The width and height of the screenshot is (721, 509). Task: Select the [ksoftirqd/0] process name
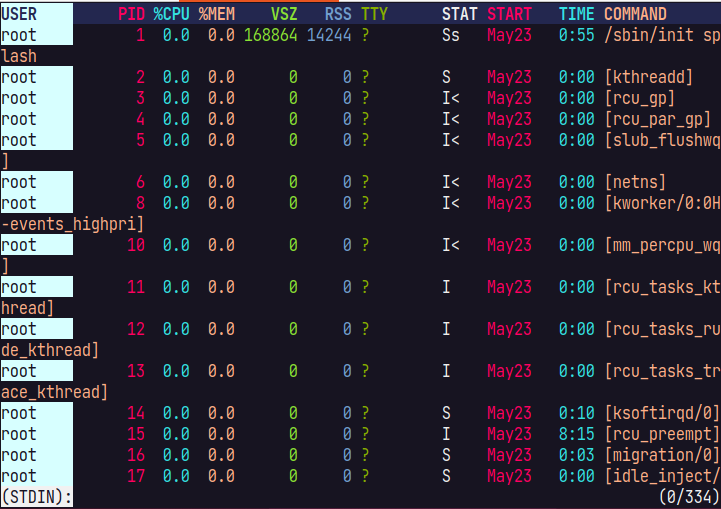tap(662, 413)
